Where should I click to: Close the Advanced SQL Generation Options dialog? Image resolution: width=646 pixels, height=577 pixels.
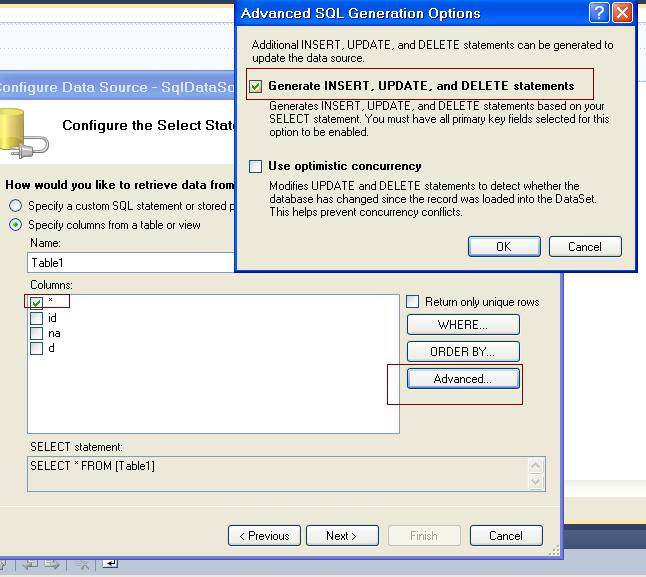tap(622, 12)
